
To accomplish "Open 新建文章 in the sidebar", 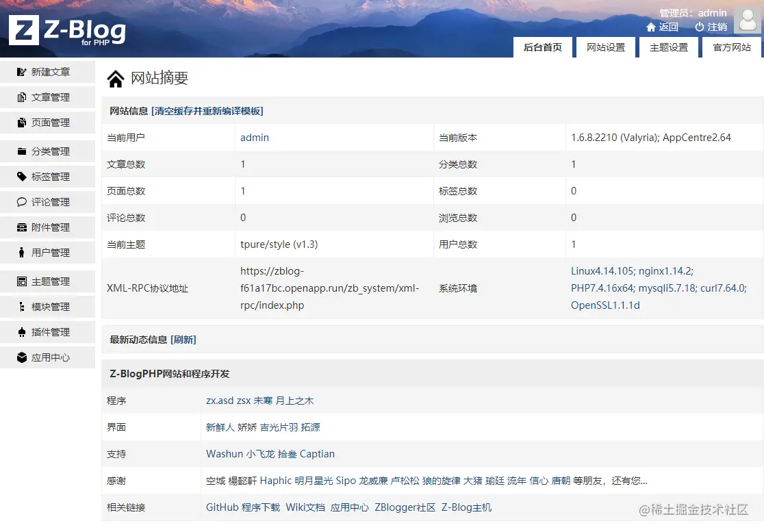I will (48, 72).
